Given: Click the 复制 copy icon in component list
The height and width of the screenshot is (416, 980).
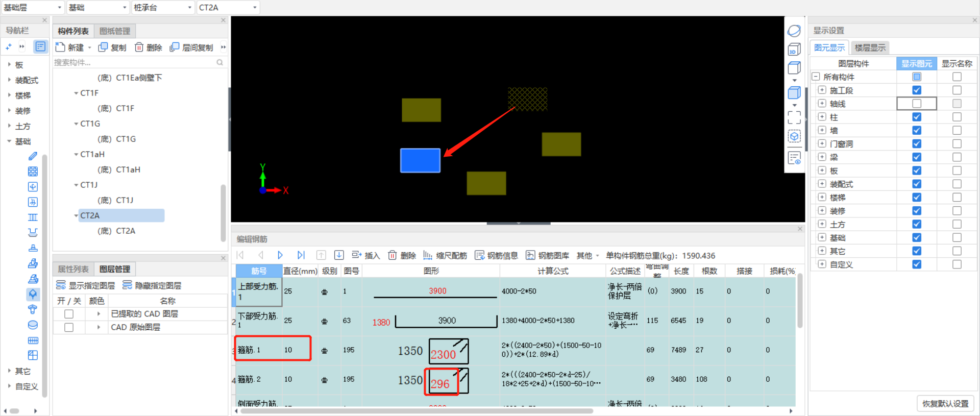Looking at the screenshot, I should 103,47.
